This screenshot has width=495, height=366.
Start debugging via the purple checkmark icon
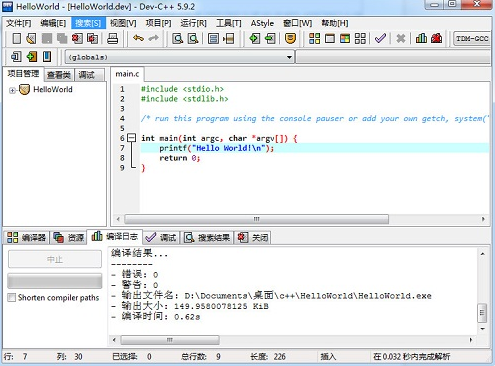(x=380, y=38)
